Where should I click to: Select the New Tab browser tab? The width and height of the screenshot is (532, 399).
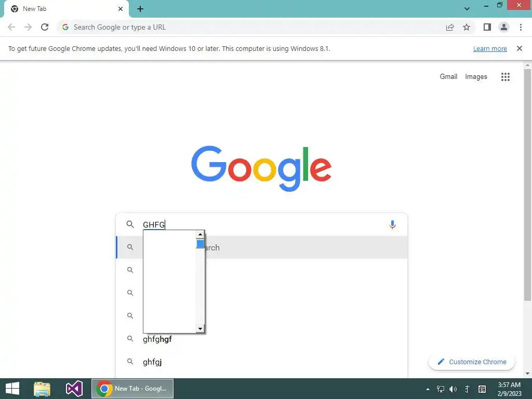pyautogui.click(x=66, y=9)
